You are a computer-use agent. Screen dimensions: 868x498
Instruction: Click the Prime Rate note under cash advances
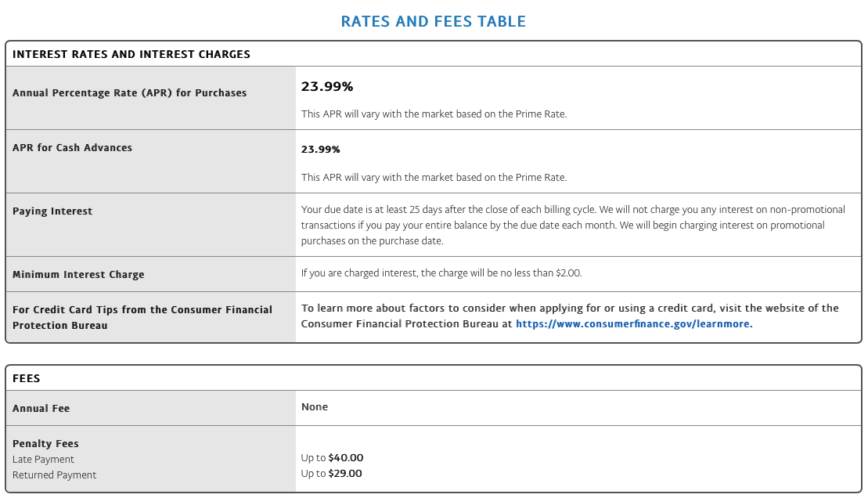pos(434,178)
